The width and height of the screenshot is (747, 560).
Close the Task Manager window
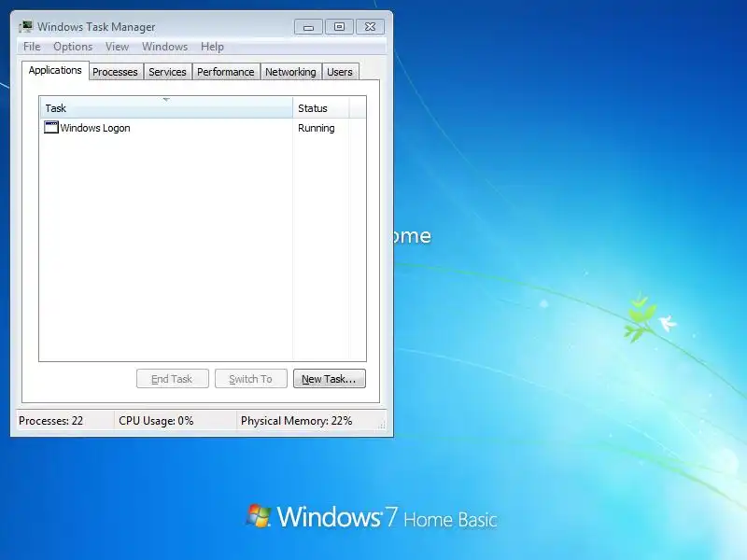tap(370, 27)
